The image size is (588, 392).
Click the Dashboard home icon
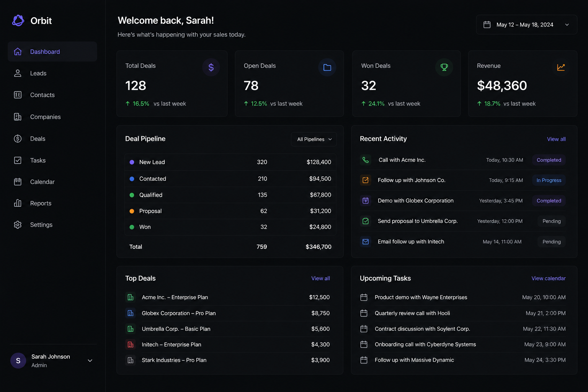[18, 52]
